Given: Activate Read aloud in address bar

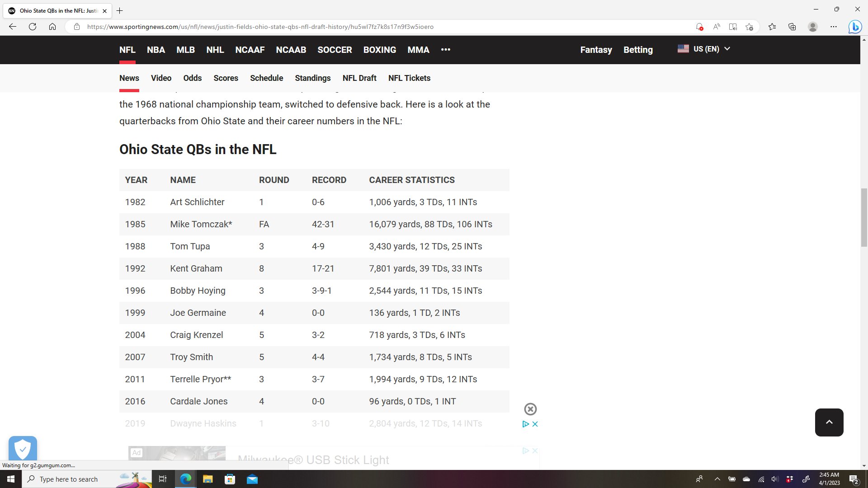Looking at the screenshot, I should coord(717,27).
